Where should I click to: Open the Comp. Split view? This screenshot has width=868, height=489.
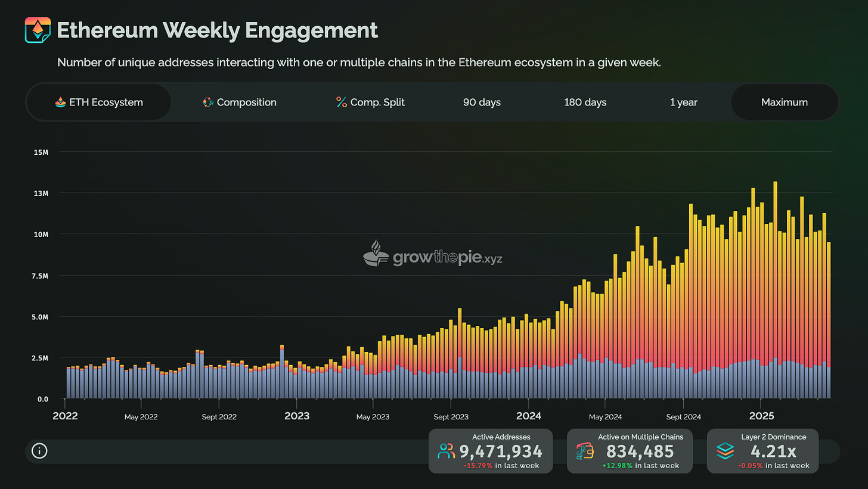click(x=370, y=102)
